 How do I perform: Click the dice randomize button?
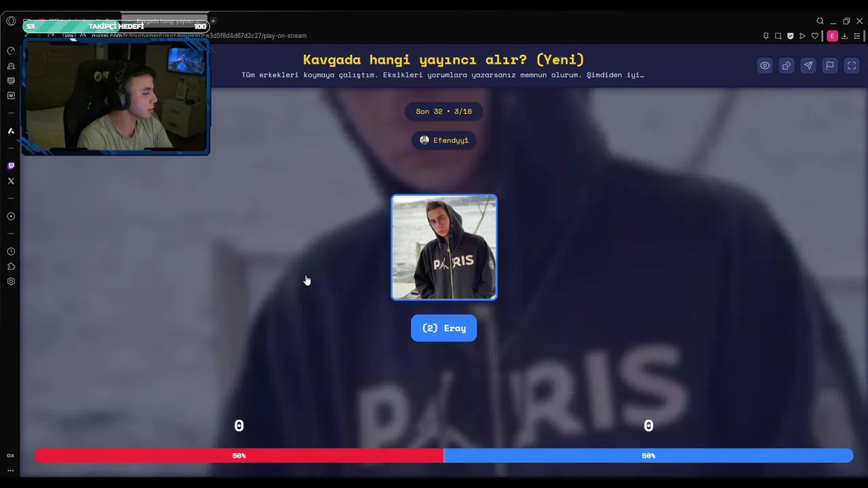point(787,66)
